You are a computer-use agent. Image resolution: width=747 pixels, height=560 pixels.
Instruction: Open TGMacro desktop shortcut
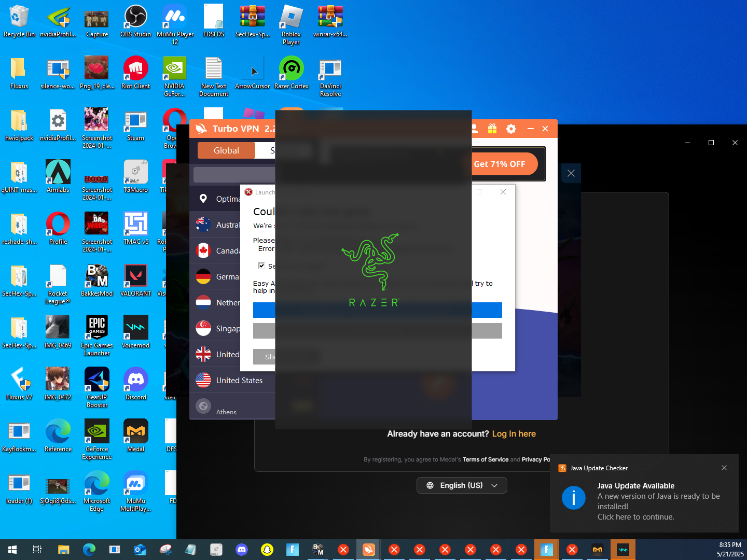[x=135, y=177]
